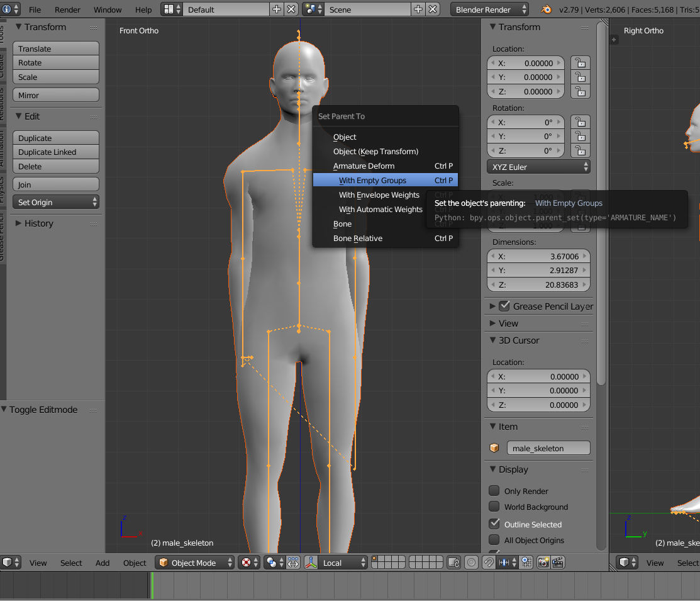Open the XYZ Euler rotation mode dropdown
Viewport: 700px width, 601px height.
(x=538, y=167)
